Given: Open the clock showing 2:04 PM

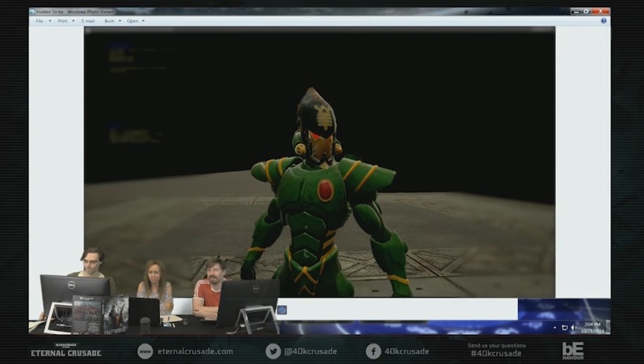Looking at the screenshot, I should tap(592, 328).
